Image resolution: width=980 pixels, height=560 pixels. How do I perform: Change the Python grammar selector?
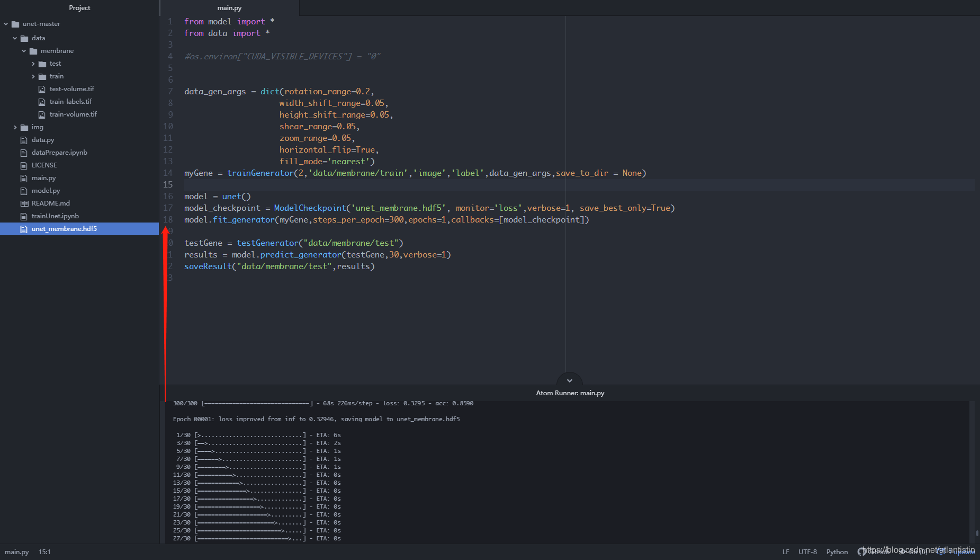tap(837, 552)
